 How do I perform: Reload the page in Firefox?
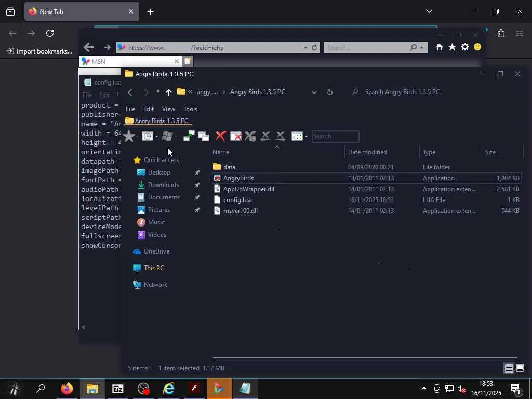(x=50, y=33)
